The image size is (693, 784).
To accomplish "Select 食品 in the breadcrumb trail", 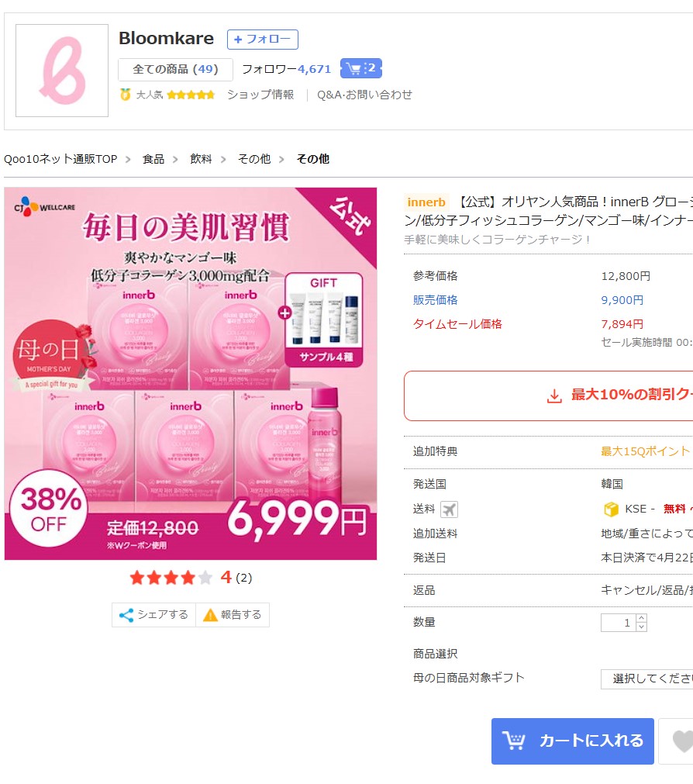I will point(153,157).
